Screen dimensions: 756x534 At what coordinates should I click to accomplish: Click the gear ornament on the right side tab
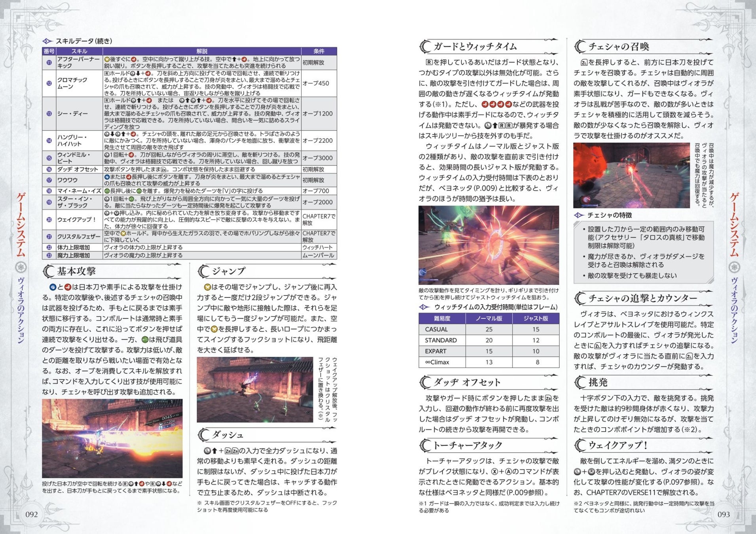[734, 267]
